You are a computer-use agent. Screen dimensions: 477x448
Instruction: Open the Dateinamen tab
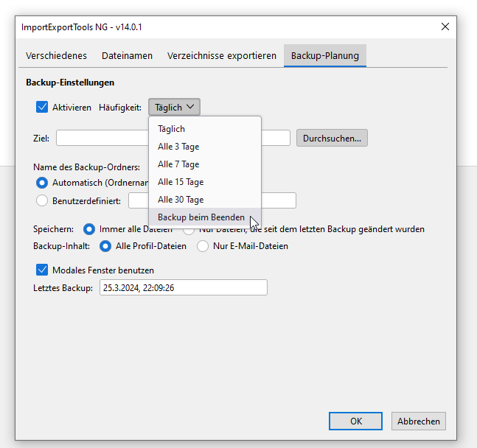(127, 56)
